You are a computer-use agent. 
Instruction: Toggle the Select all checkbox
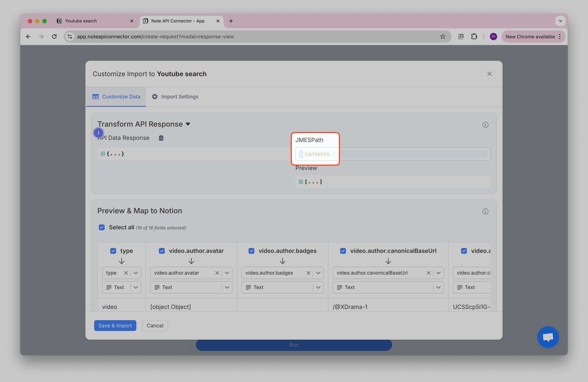[102, 227]
